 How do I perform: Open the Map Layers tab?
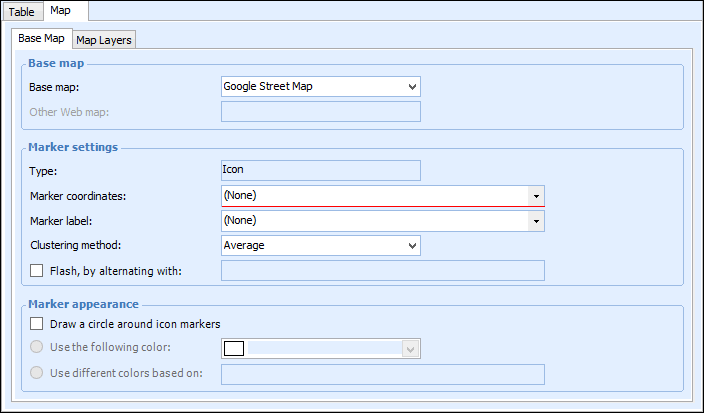point(105,40)
